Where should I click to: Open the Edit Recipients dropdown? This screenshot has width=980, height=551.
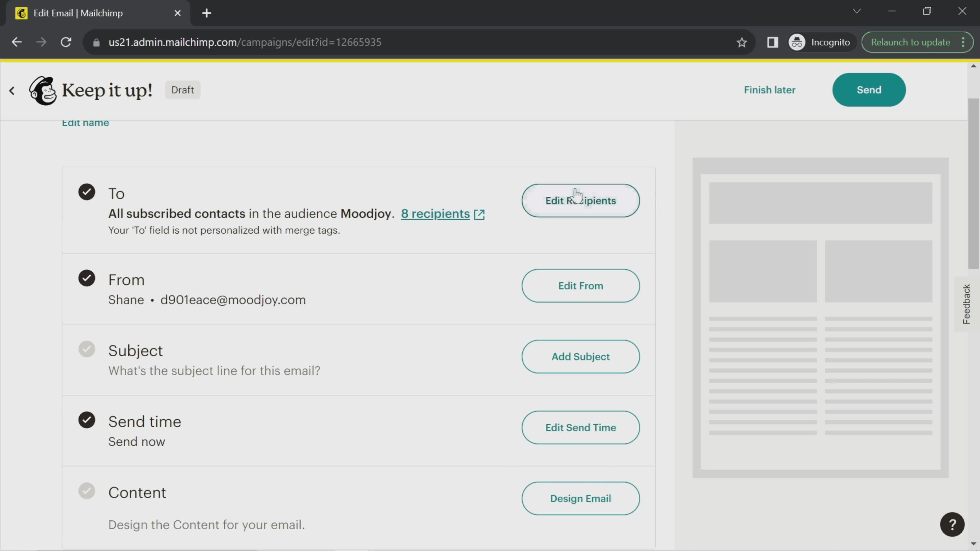(580, 200)
